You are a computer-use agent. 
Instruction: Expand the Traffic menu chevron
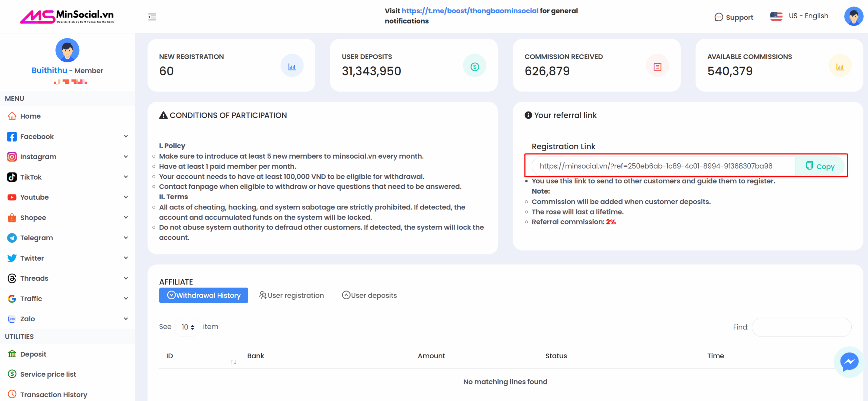(126, 298)
